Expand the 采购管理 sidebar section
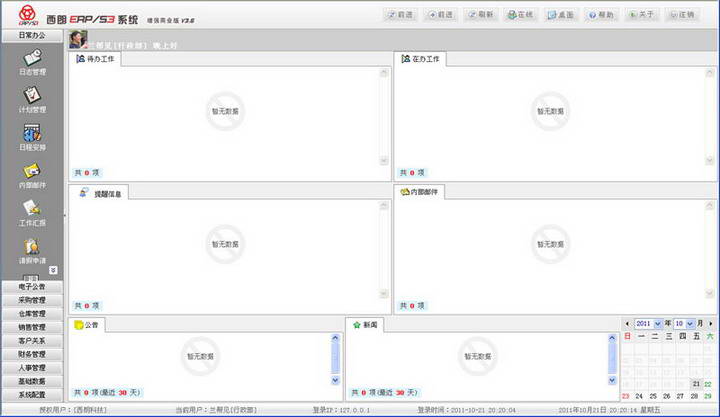This screenshot has width=720, height=417. (x=32, y=300)
